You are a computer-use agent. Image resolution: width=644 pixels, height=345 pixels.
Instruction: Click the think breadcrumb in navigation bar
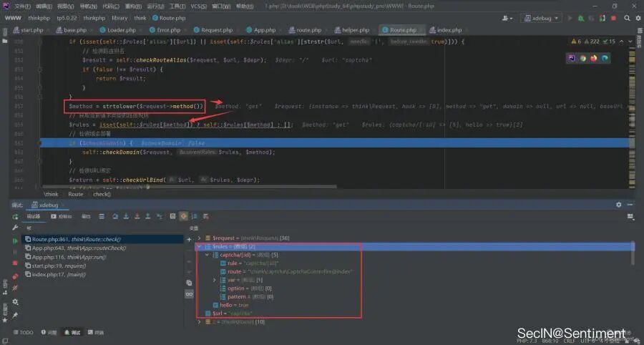pos(140,18)
